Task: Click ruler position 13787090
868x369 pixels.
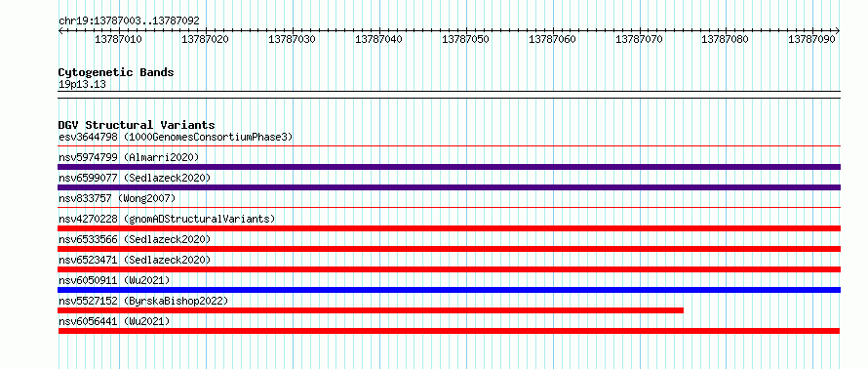Action: [x=812, y=39]
